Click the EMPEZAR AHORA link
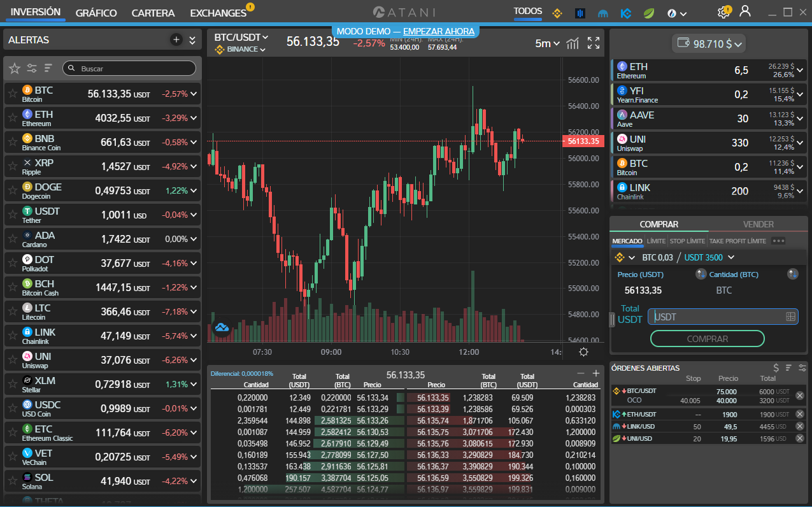812x507 pixels. [x=439, y=31]
